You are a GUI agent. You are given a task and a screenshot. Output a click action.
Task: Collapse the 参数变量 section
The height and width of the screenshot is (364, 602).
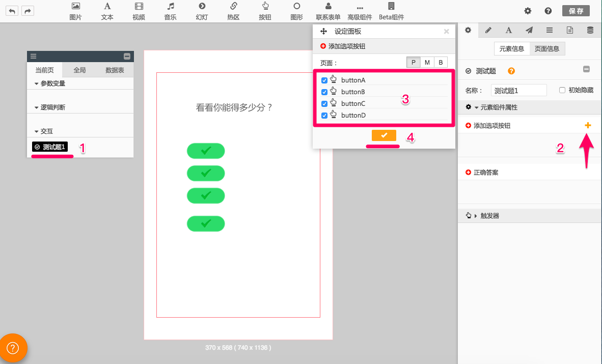click(37, 83)
